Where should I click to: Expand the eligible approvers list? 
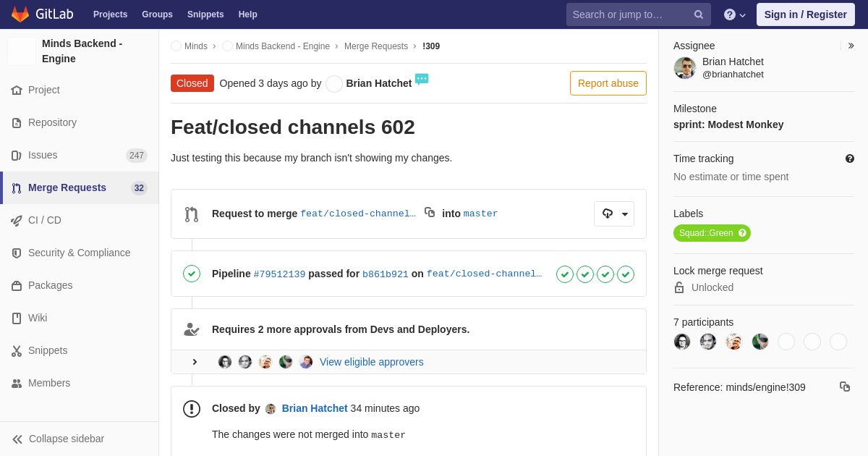click(x=195, y=362)
